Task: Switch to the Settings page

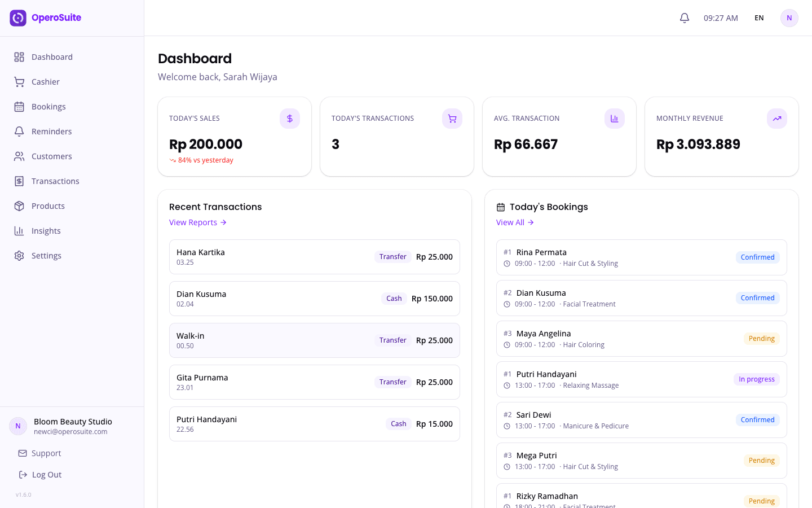Action: (x=46, y=255)
